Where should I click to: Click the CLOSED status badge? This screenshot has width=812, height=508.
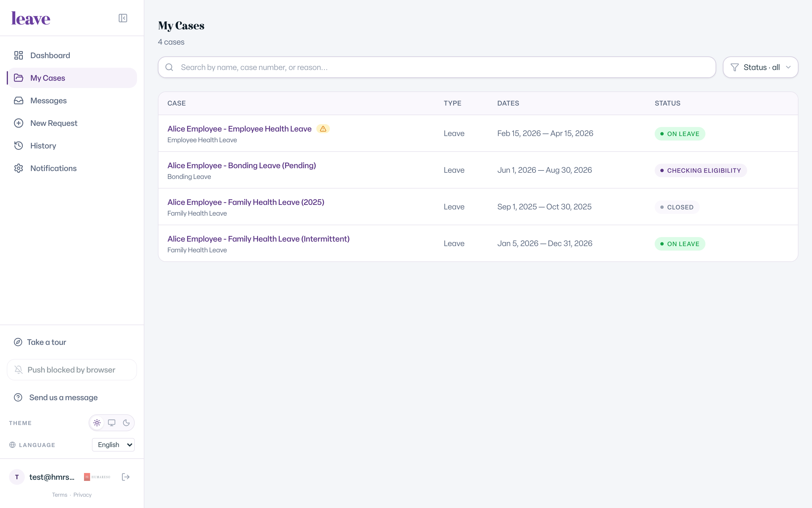coord(677,207)
